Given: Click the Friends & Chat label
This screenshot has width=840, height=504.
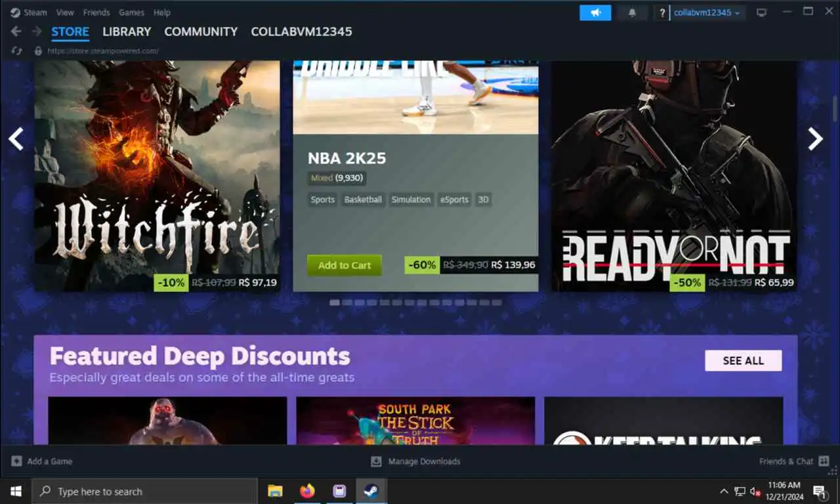Looking at the screenshot, I should [x=786, y=461].
